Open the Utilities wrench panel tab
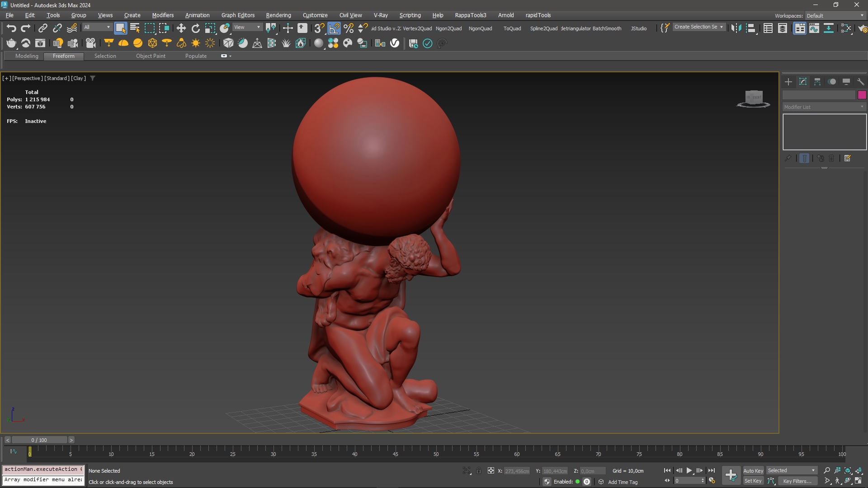 (x=861, y=82)
